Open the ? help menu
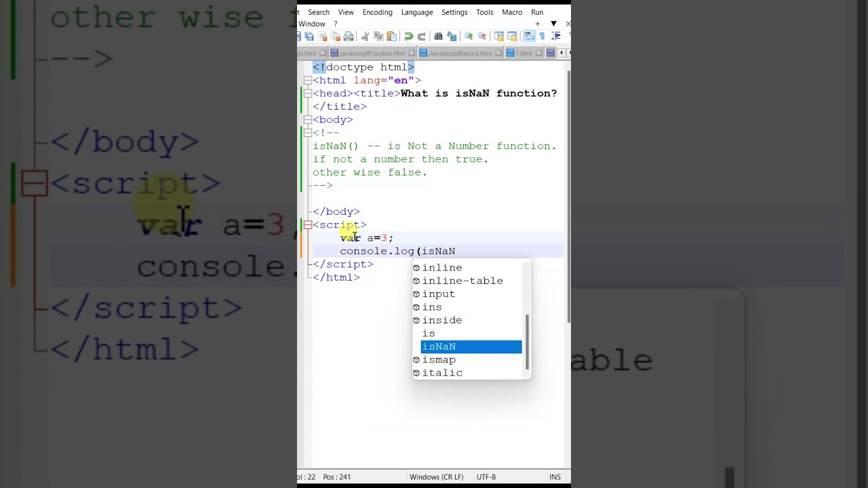 coord(335,24)
